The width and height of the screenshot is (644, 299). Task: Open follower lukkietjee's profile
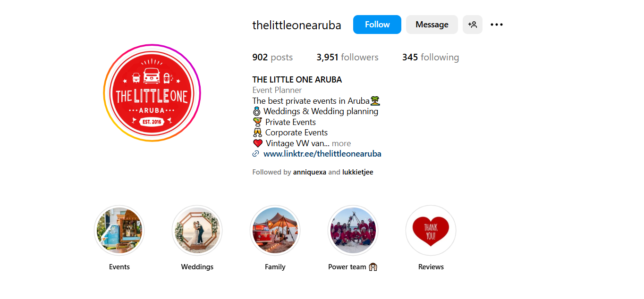click(x=358, y=172)
